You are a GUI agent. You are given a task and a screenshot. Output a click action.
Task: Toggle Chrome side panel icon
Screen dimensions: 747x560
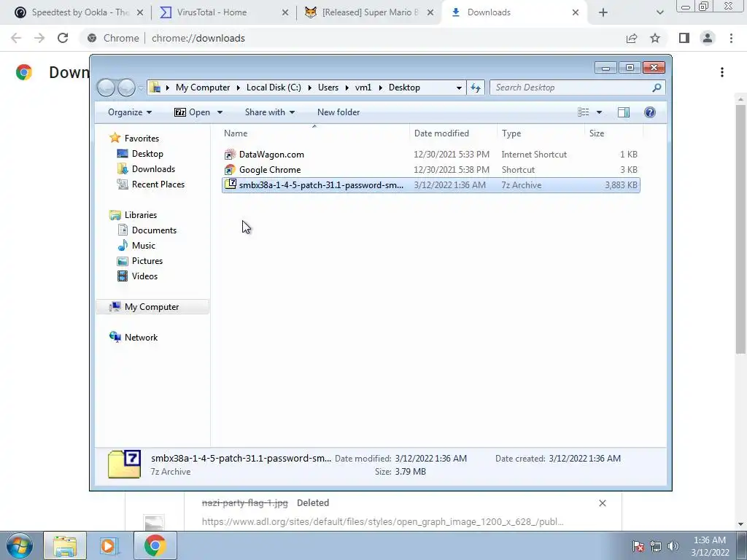pos(684,38)
